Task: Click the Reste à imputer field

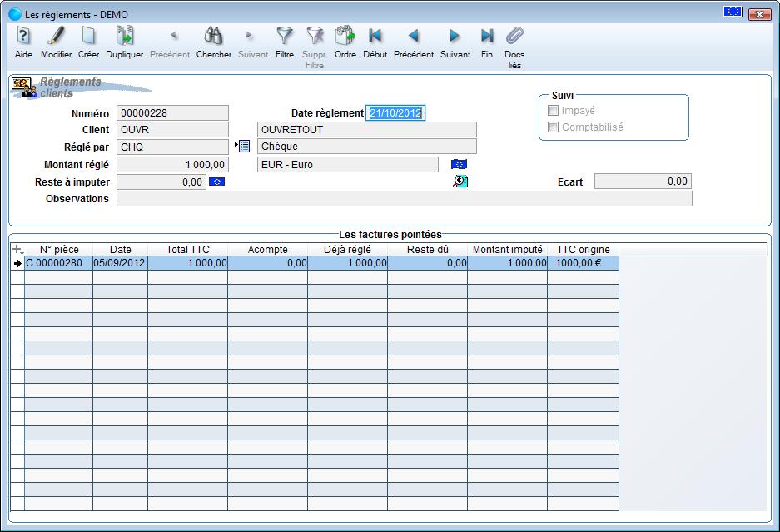Action: tap(161, 181)
